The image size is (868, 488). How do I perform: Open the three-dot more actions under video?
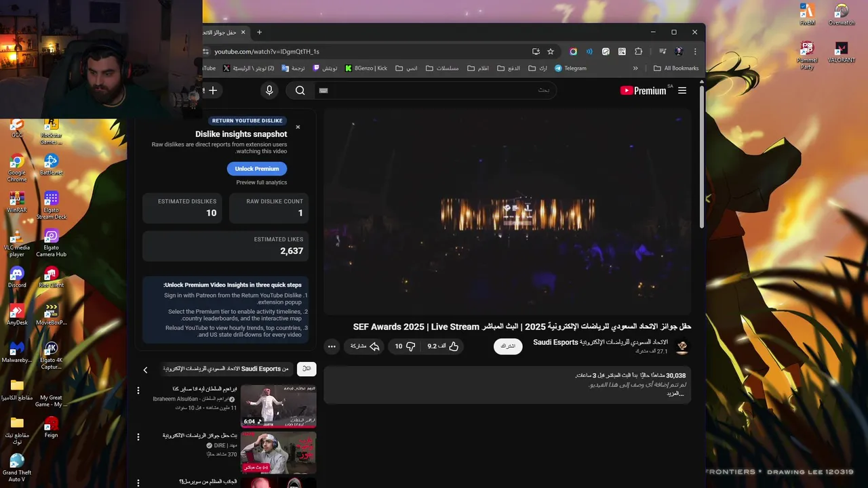tap(332, 346)
